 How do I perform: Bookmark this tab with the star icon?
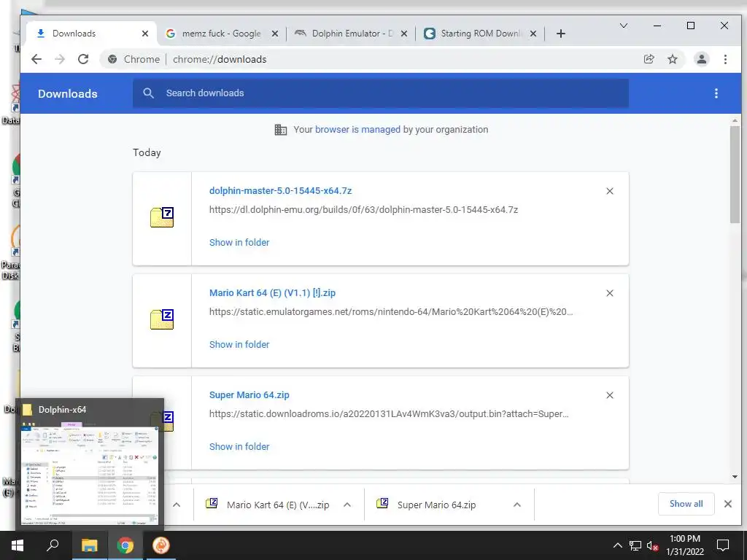pyautogui.click(x=672, y=59)
